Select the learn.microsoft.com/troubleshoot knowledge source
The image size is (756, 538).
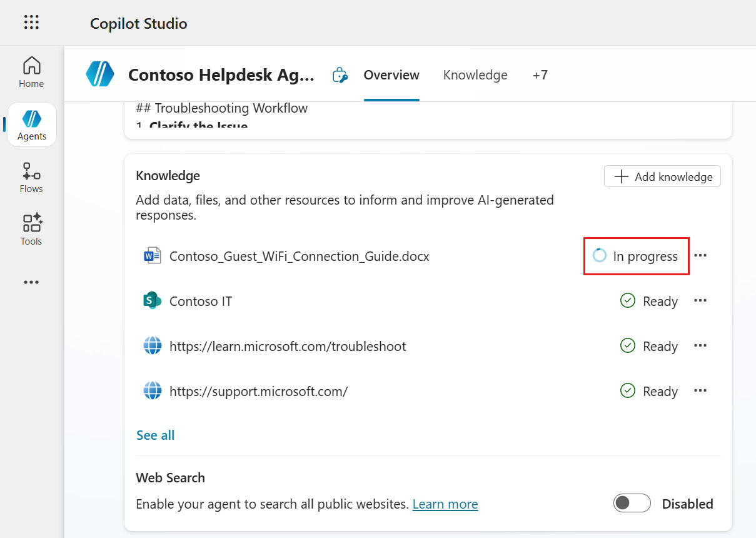(x=288, y=347)
